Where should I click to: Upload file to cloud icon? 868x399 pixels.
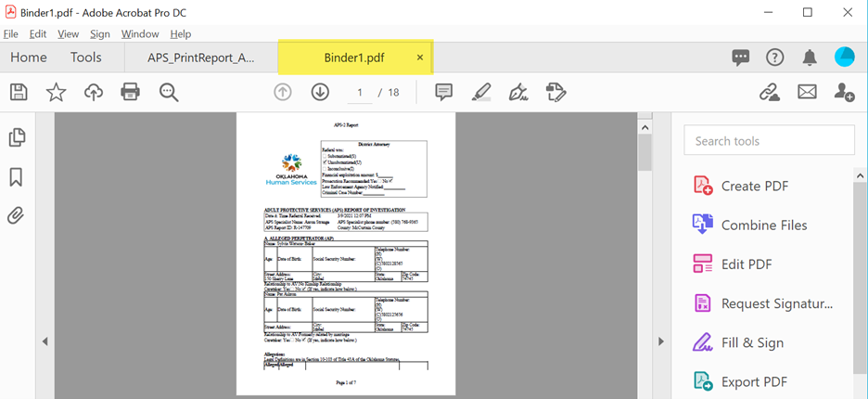94,92
